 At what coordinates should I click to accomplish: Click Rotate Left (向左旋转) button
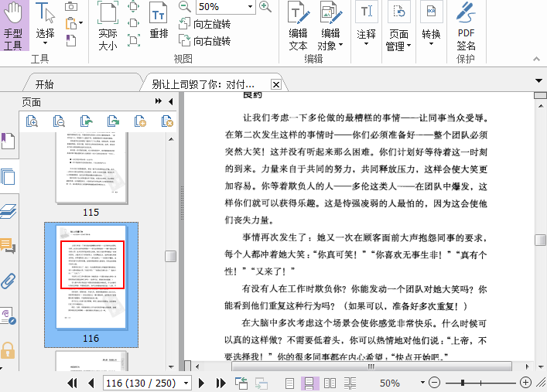click(206, 25)
